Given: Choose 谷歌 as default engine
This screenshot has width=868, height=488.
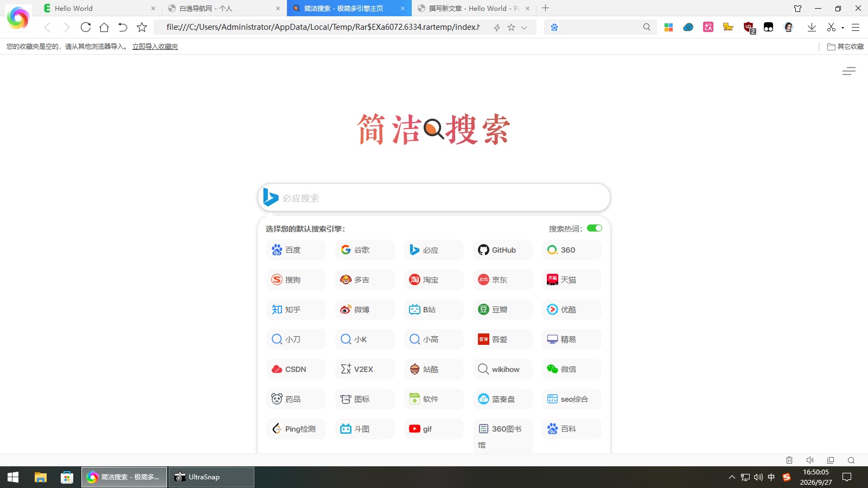Looking at the screenshot, I should point(365,250).
